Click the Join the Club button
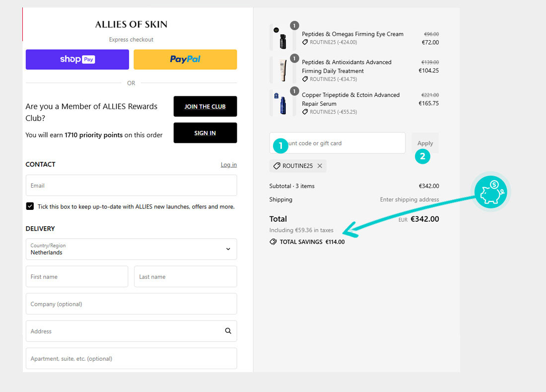Image resolution: width=546 pixels, height=392 pixels. (205, 107)
